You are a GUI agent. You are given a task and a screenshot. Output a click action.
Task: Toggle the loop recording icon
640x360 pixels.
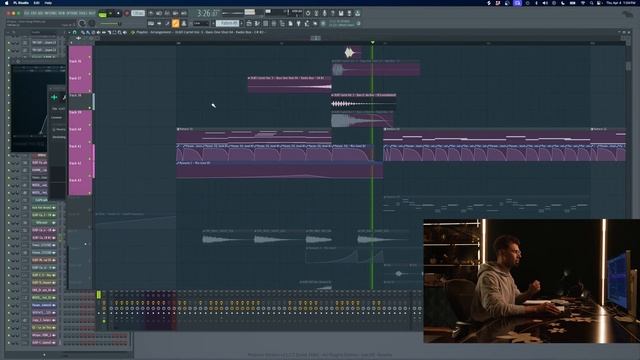[x=184, y=13]
